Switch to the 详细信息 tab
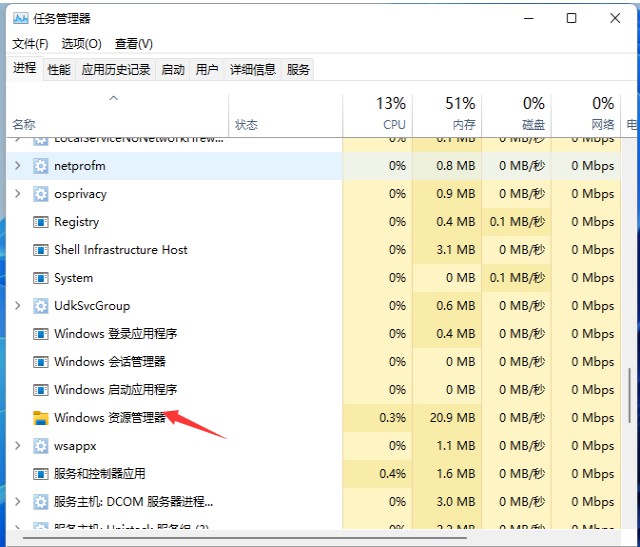 coord(252,69)
